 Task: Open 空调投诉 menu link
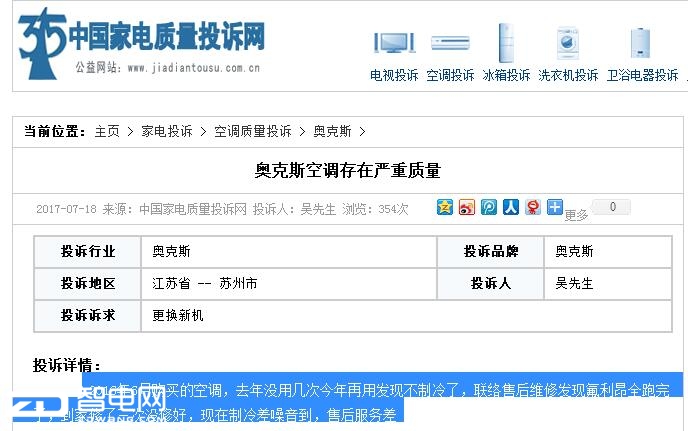tap(450, 75)
